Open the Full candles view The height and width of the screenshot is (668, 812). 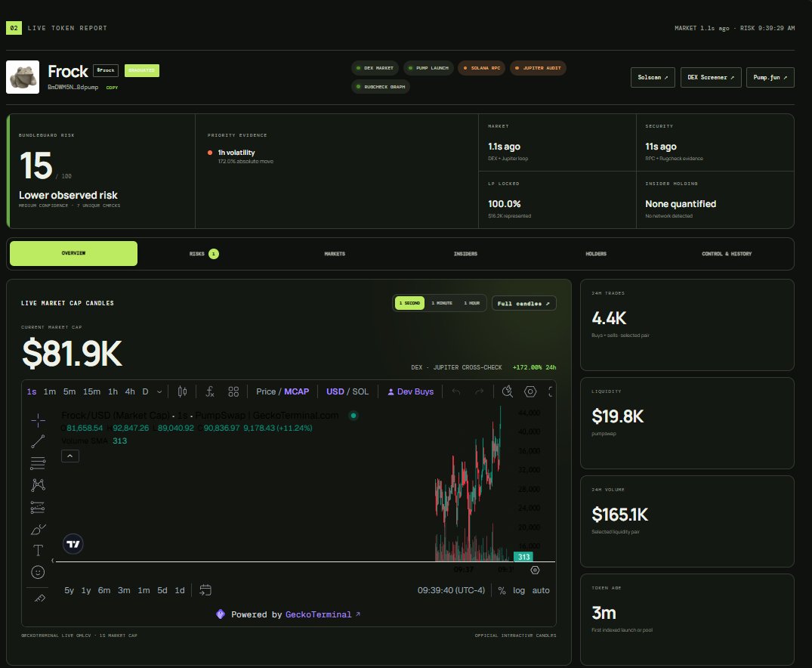tap(523, 303)
